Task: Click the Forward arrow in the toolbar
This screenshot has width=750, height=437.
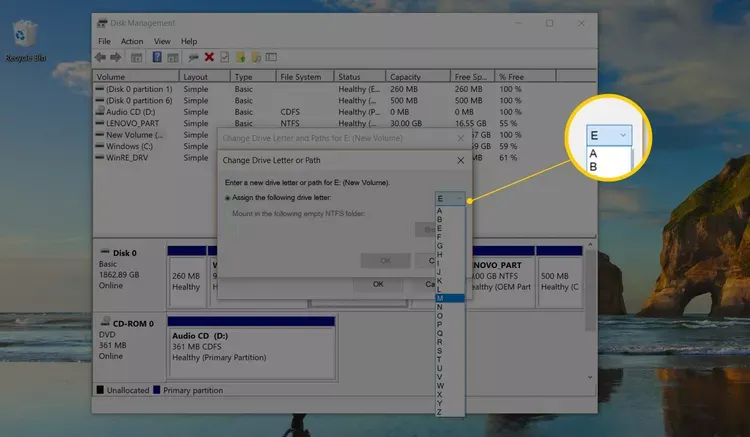Action: pyautogui.click(x=117, y=57)
